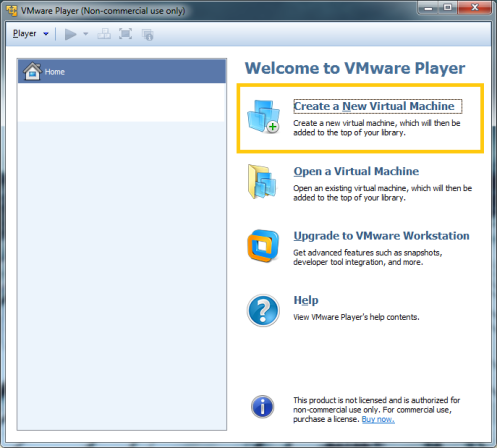
Task: Expand the Player menu dropdown arrow
Action: click(46, 34)
